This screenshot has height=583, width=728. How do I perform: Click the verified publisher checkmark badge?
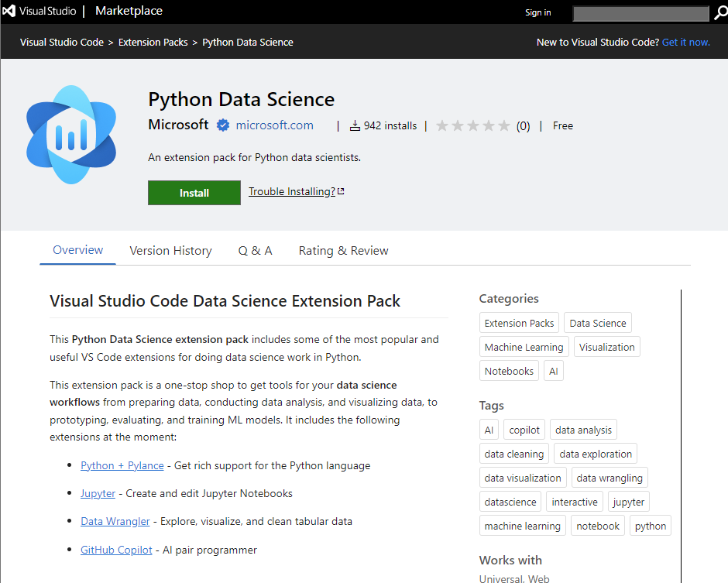point(223,124)
